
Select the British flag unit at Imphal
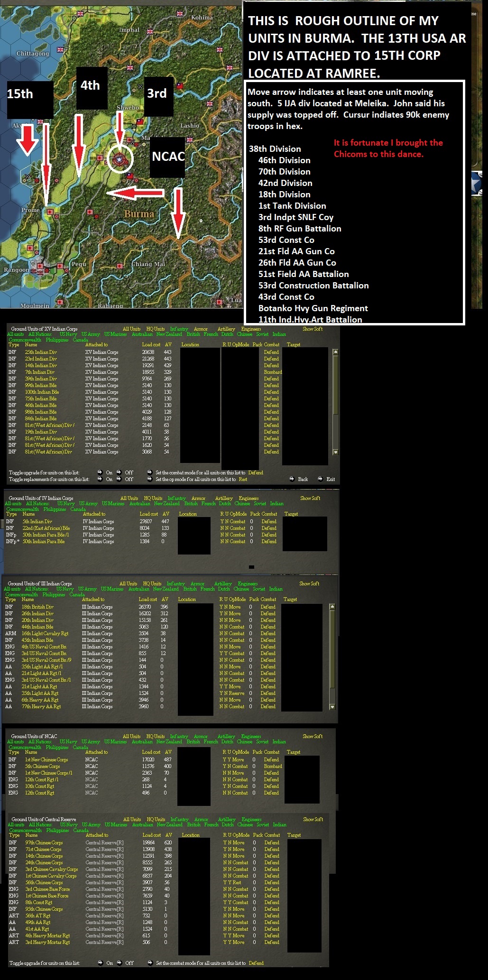(x=151, y=32)
